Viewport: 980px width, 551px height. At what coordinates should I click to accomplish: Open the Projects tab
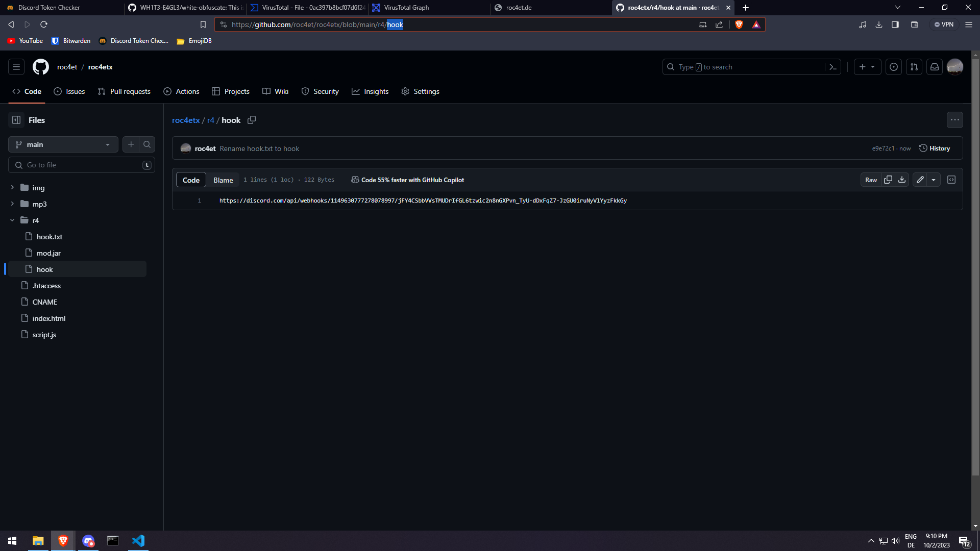coord(231,91)
